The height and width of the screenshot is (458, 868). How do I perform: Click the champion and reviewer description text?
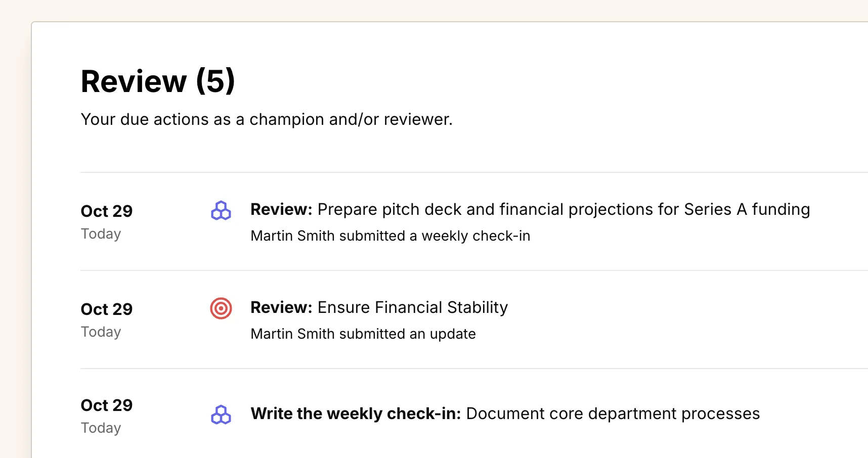pos(267,119)
